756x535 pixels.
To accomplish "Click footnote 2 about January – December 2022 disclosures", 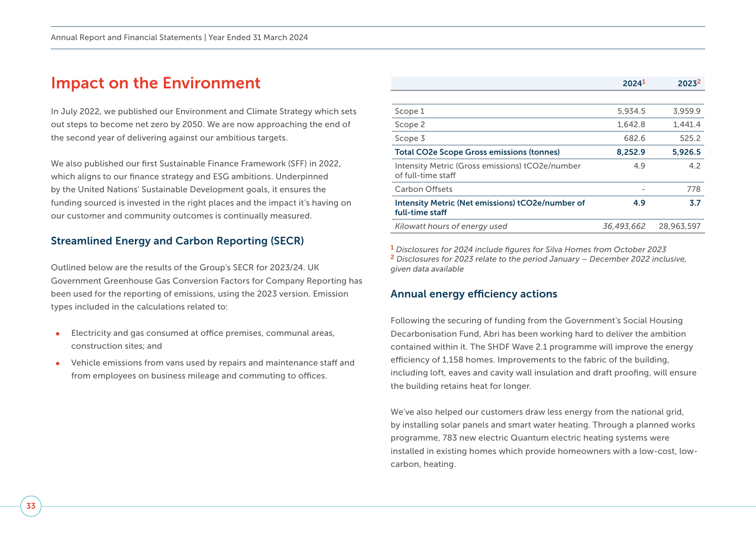I will tap(538, 264).
